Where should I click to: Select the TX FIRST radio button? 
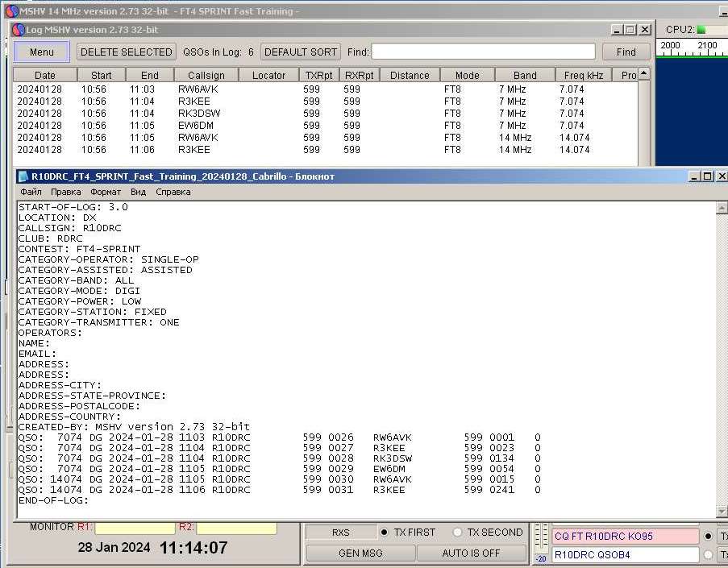click(385, 533)
